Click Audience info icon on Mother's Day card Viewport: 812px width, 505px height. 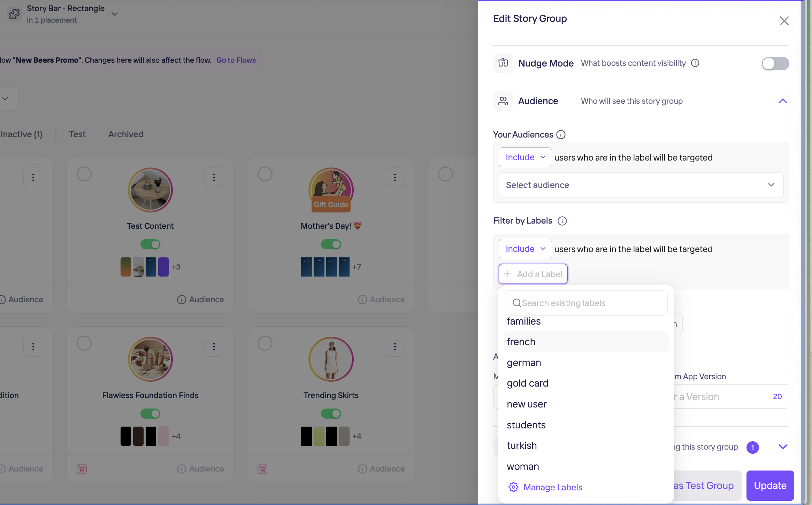pos(362,300)
